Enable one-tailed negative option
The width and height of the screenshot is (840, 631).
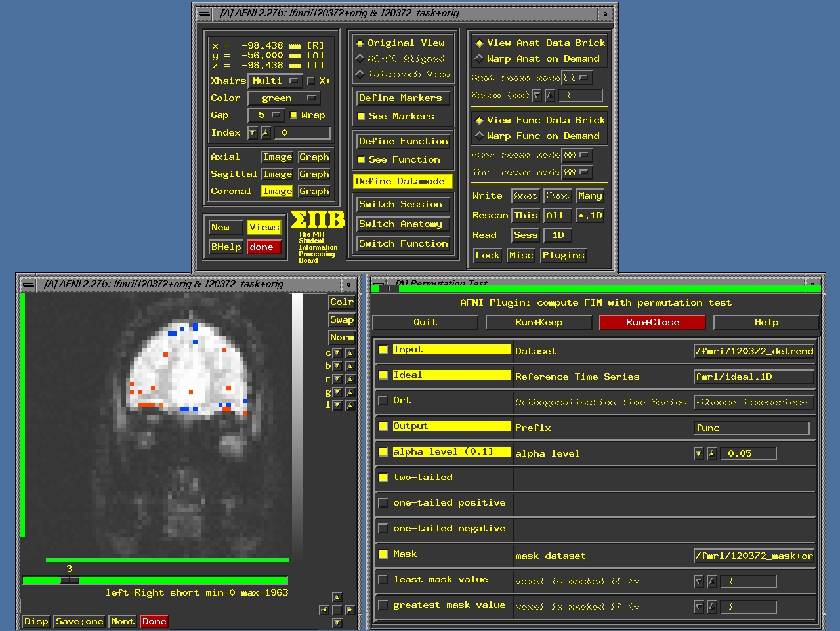383,529
